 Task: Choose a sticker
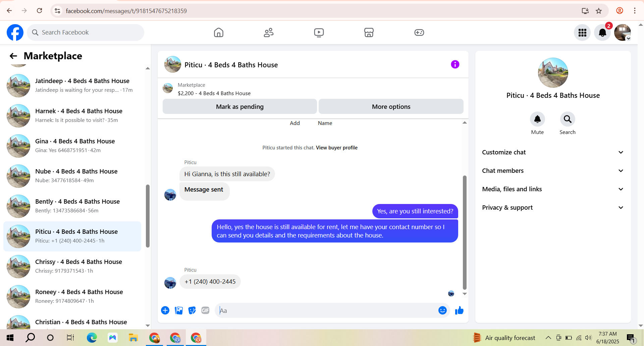click(192, 310)
